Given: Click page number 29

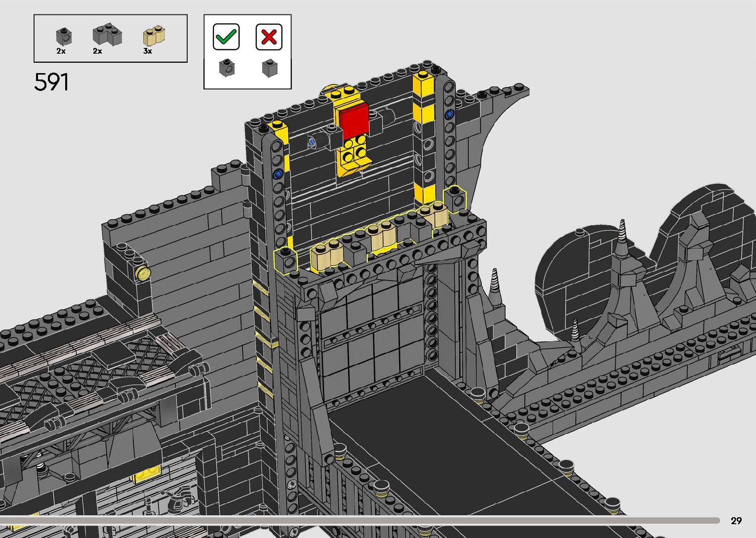Looking at the screenshot, I should click(x=736, y=520).
